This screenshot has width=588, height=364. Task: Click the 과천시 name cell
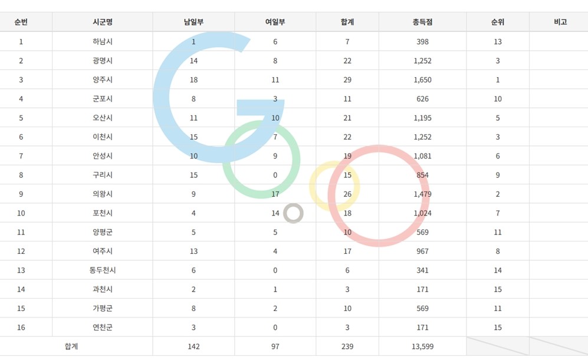(103, 289)
